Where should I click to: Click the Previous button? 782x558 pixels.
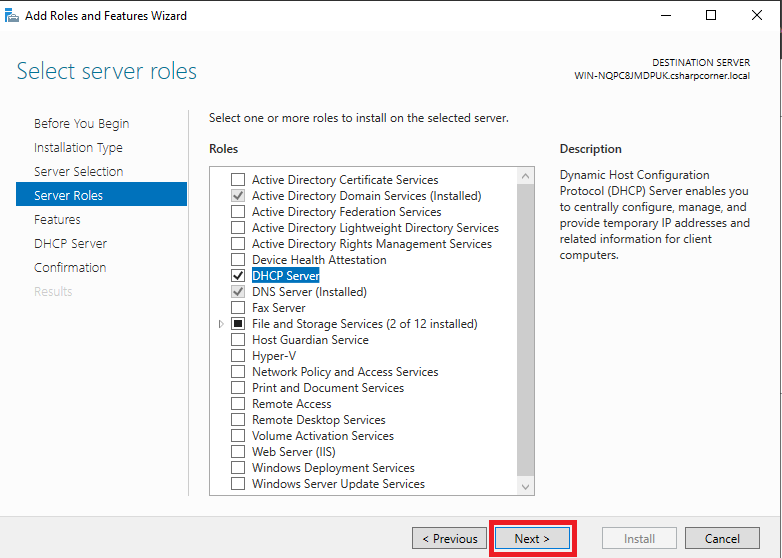tap(449, 539)
